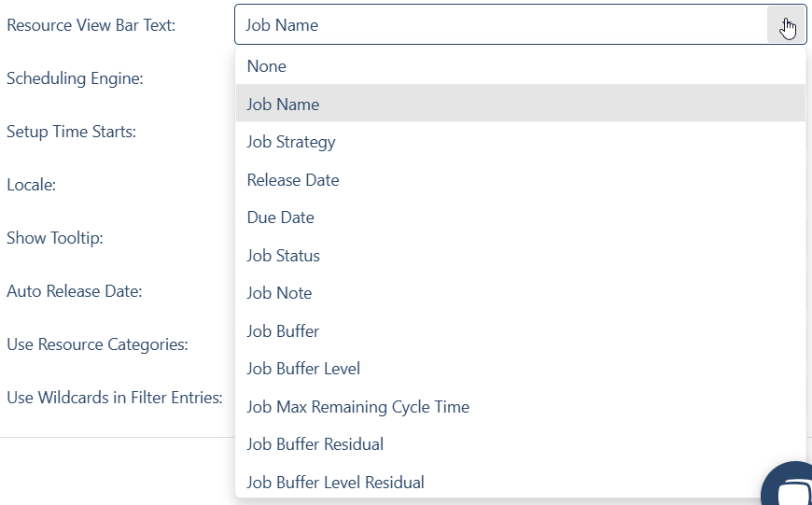The height and width of the screenshot is (505, 812).
Task: Select Job Buffer Level option
Action: click(x=520, y=369)
